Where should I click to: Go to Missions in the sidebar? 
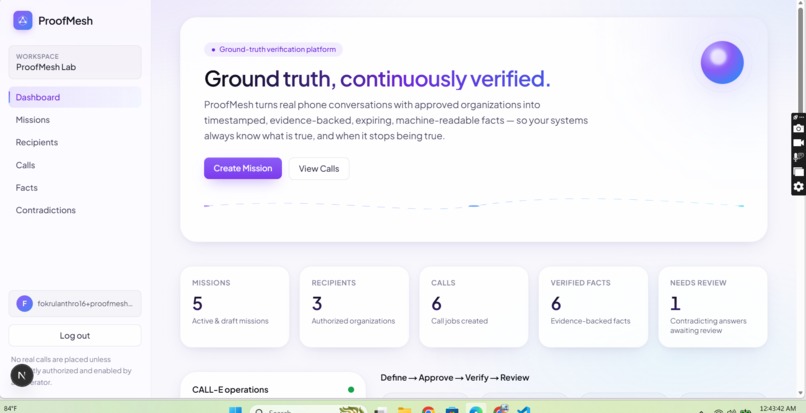(x=75, y=120)
